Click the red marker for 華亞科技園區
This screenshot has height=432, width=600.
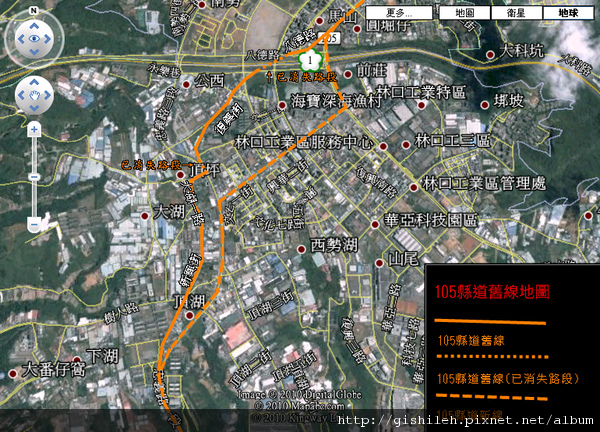click(375, 225)
